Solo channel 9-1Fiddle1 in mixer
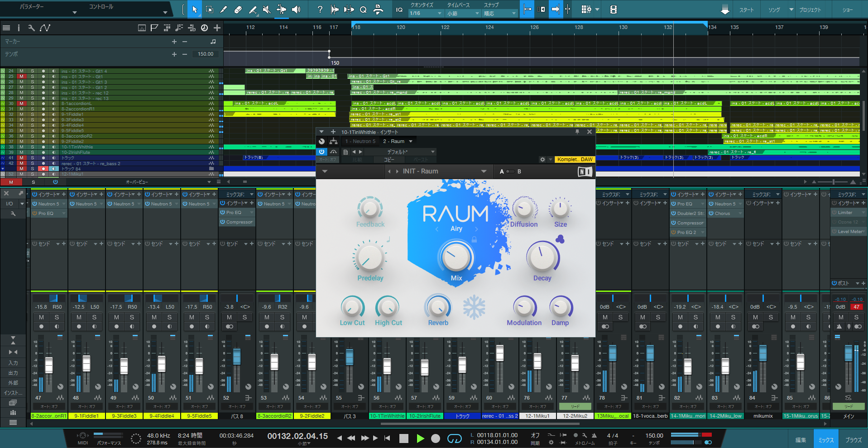 tap(94, 317)
